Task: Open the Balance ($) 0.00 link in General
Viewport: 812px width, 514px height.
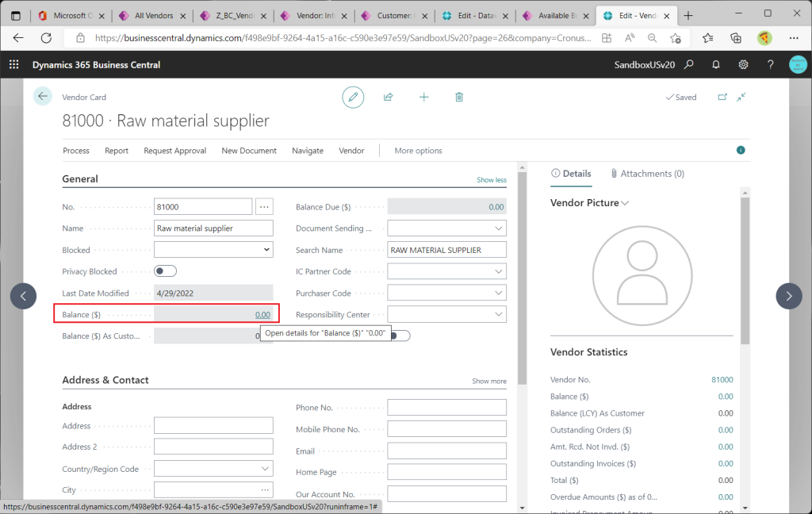Action: pyautogui.click(x=262, y=315)
